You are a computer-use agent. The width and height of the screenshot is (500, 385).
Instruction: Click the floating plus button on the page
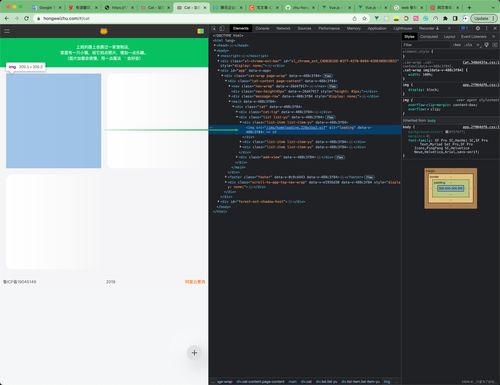pyautogui.click(x=194, y=353)
